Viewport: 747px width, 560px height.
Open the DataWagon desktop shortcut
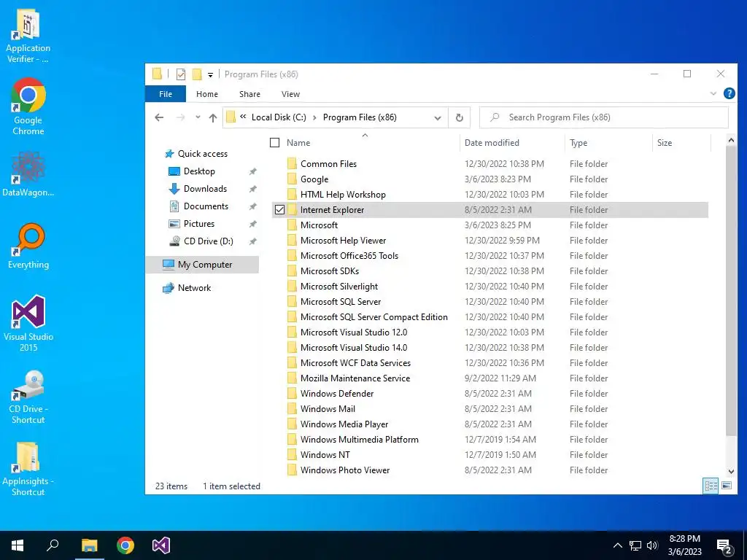(x=28, y=174)
